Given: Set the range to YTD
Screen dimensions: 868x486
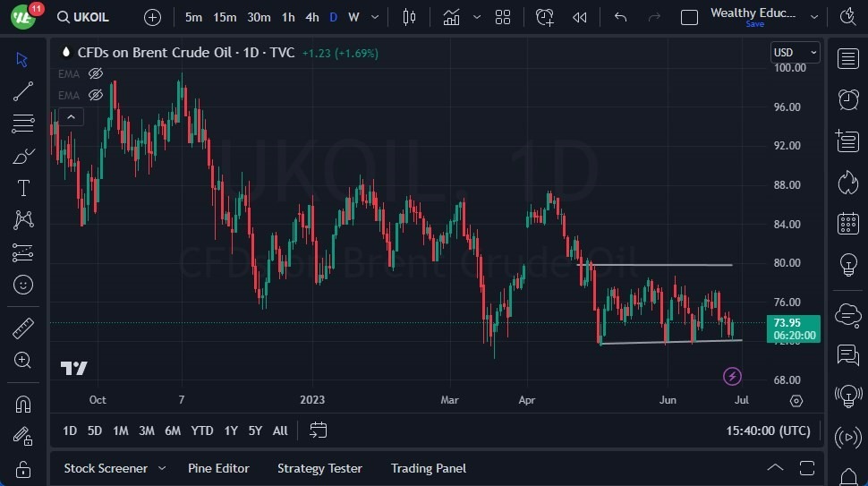Looking at the screenshot, I should 202,431.
